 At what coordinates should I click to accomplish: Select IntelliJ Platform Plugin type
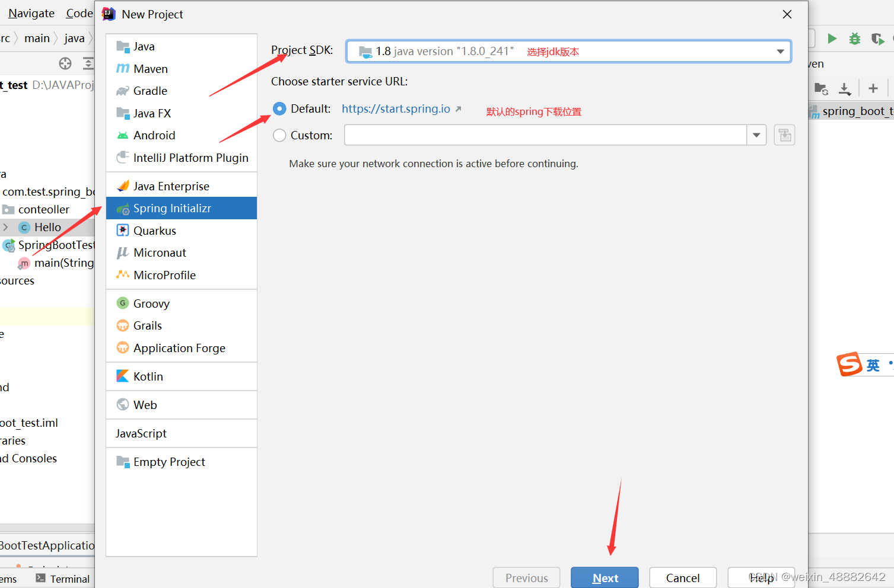pos(182,158)
